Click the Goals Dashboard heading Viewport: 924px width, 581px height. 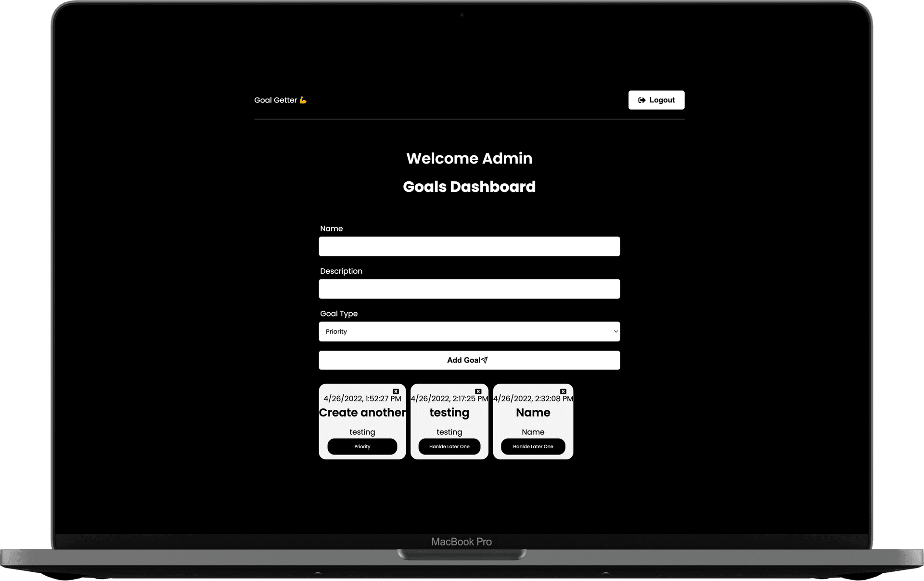tap(469, 187)
